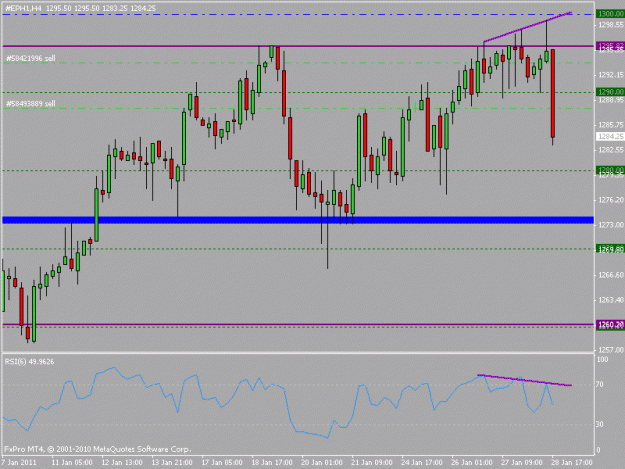Click the RSI scale value 70
625x469 pixels.
pyautogui.click(x=599, y=385)
